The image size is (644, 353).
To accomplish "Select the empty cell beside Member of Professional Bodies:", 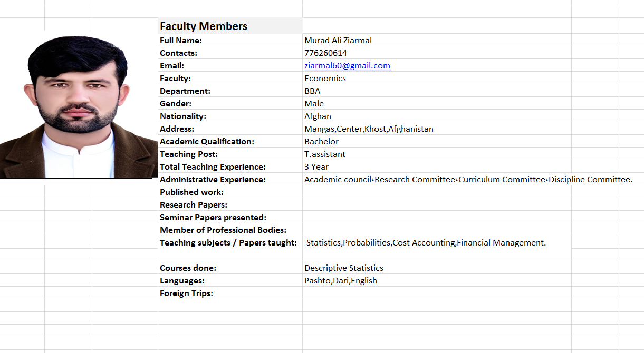I will pos(437,230).
